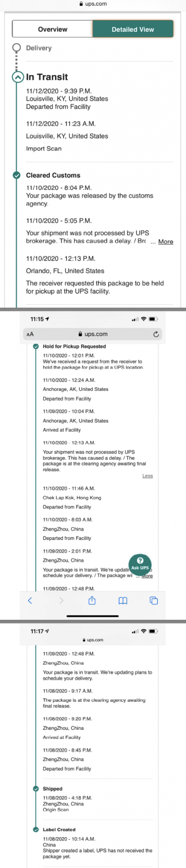Select the Detailed View tab
The width and height of the screenshot is (186, 868).
tap(133, 29)
